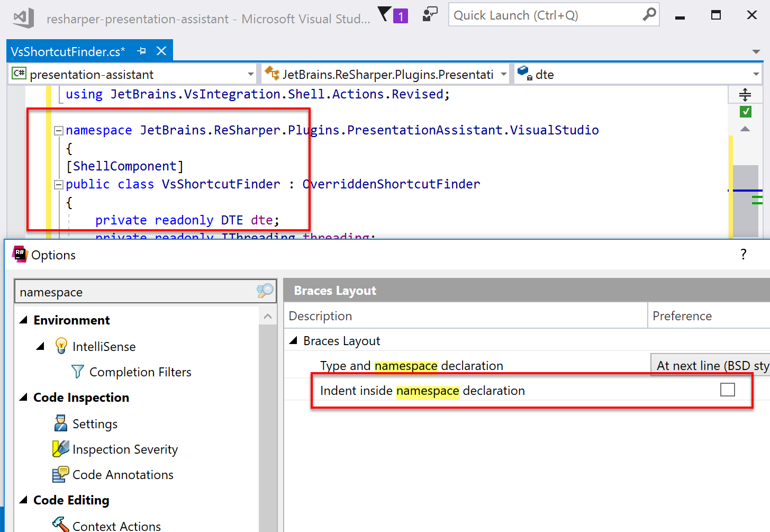
Task: Collapse the namespace code block
Action: click(x=59, y=130)
